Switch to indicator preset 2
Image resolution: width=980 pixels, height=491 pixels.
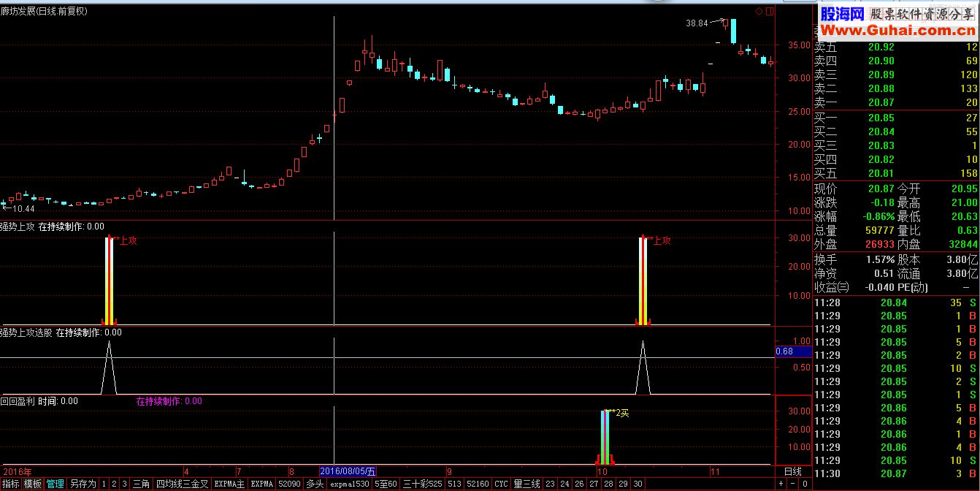point(114,484)
